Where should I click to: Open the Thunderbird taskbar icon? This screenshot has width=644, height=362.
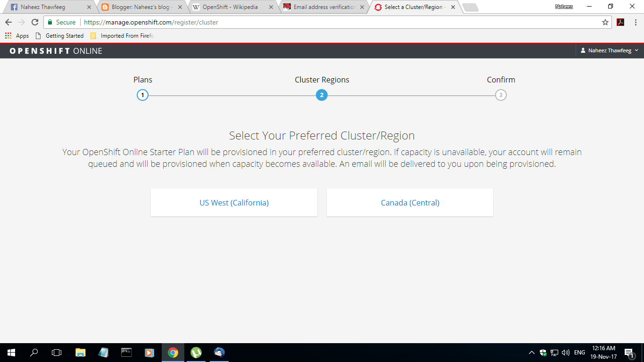pos(219,352)
